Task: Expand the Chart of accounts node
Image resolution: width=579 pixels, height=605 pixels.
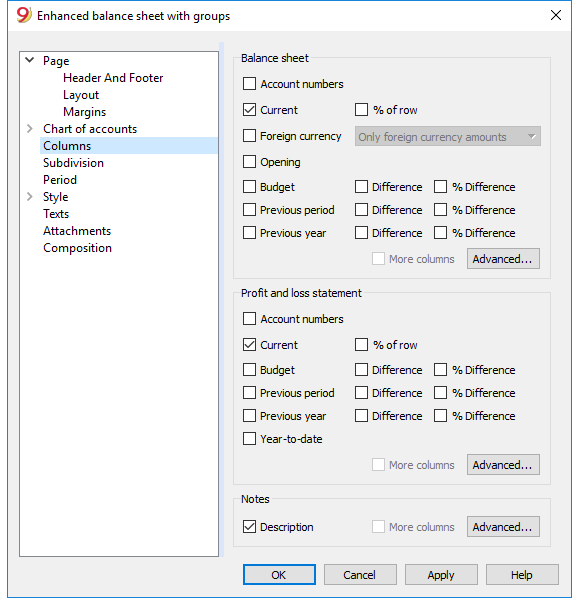Action: [x=29, y=128]
